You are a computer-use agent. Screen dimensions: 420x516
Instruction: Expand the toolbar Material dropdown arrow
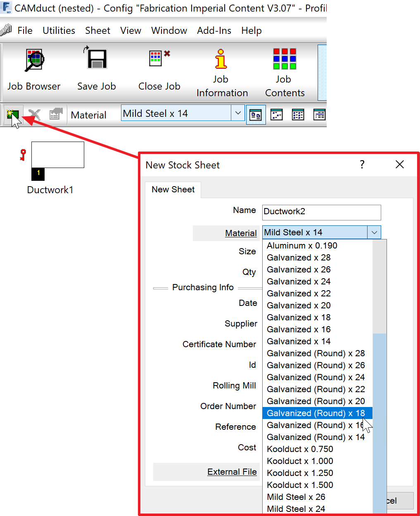[x=238, y=113]
